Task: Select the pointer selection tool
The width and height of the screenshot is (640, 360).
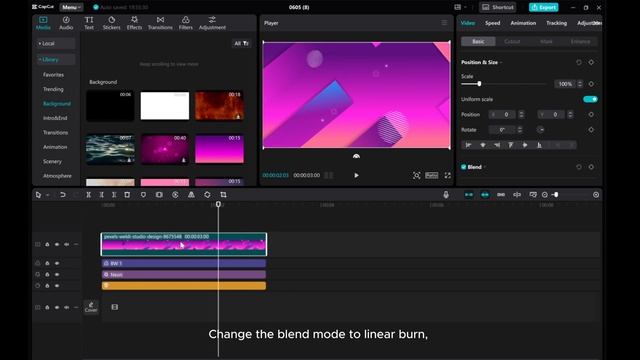Action: click(38, 195)
